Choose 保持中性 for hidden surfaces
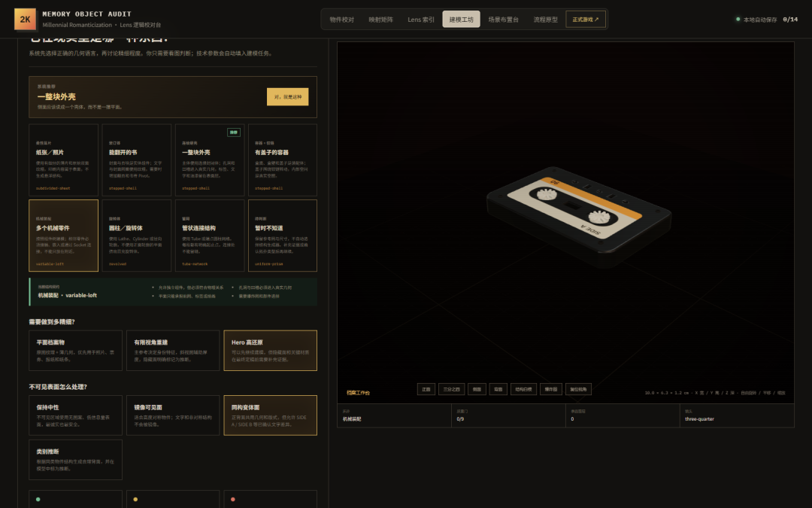This screenshot has width=812, height=508. [76, 415]
